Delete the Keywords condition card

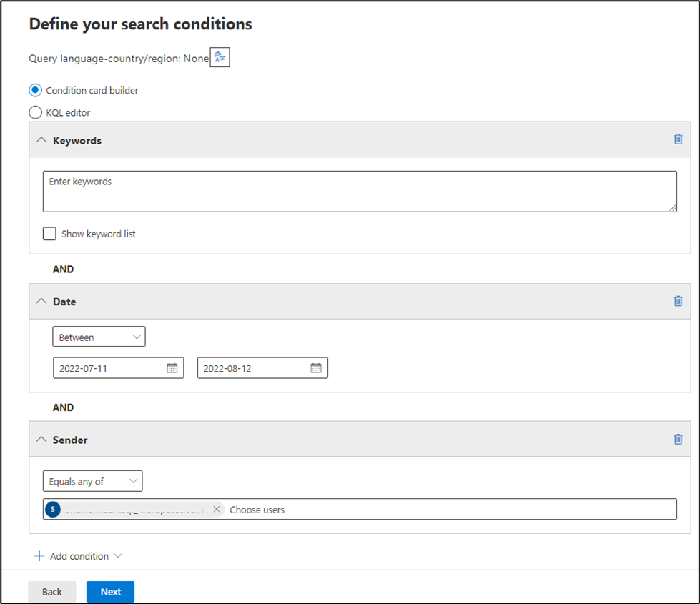[678, 139]
